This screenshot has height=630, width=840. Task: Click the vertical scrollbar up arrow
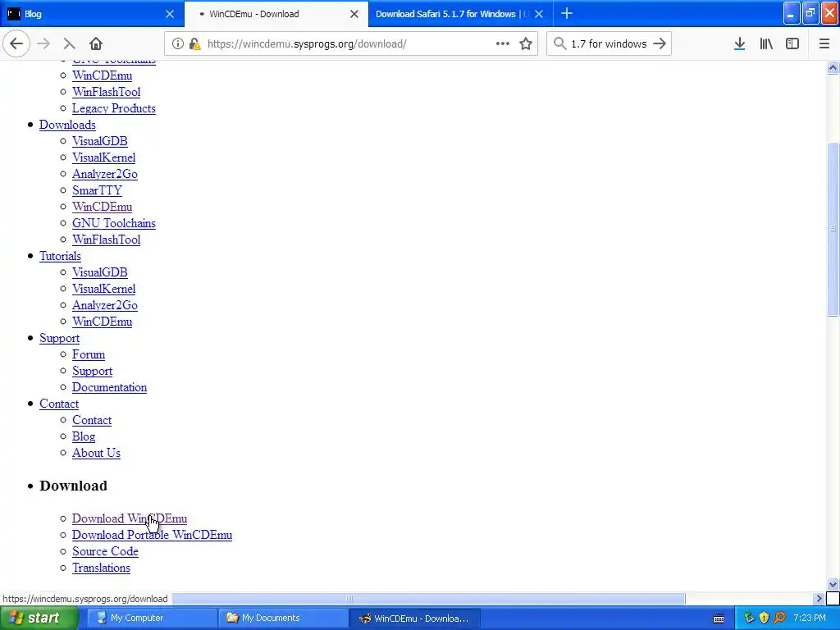coord(833,67)
